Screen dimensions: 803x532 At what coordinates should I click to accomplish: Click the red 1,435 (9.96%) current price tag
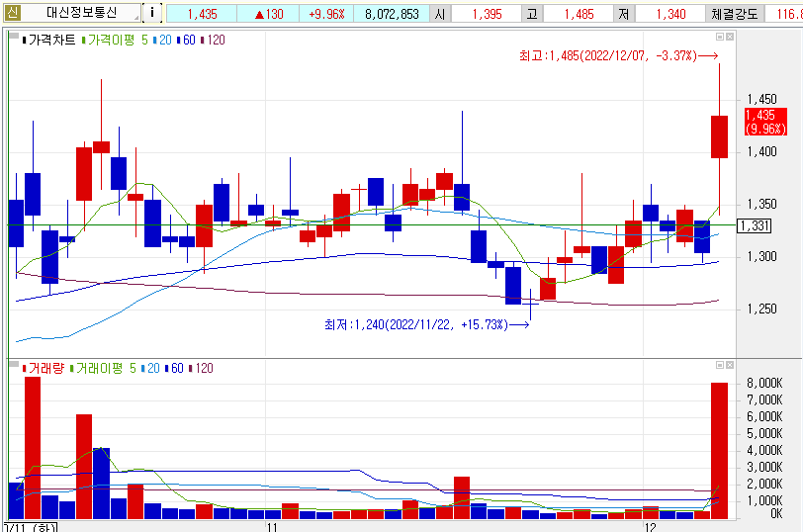click(765, 122)
